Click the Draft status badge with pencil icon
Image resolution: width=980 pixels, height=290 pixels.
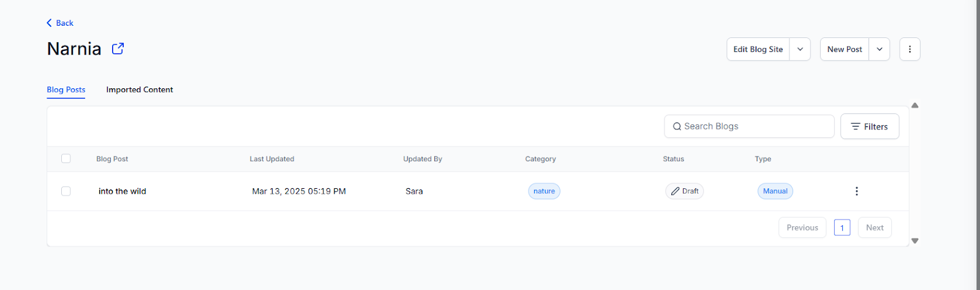(x=684, y=191)
